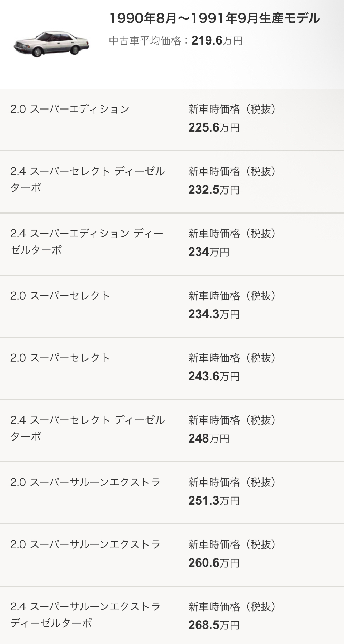
Task: Click the 1990年8月〜1991年9月生産モデル heading
Action: click(214, 18)
